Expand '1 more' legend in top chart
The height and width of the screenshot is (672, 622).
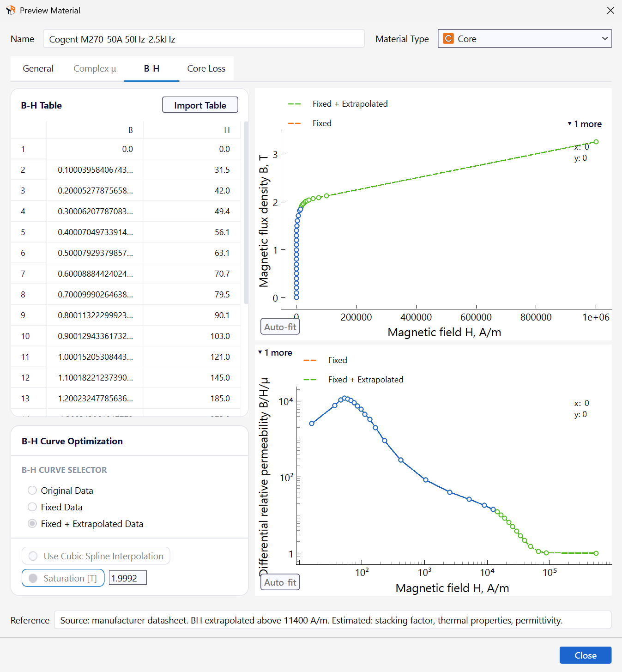pyautogui.click(x=585, y=124)
